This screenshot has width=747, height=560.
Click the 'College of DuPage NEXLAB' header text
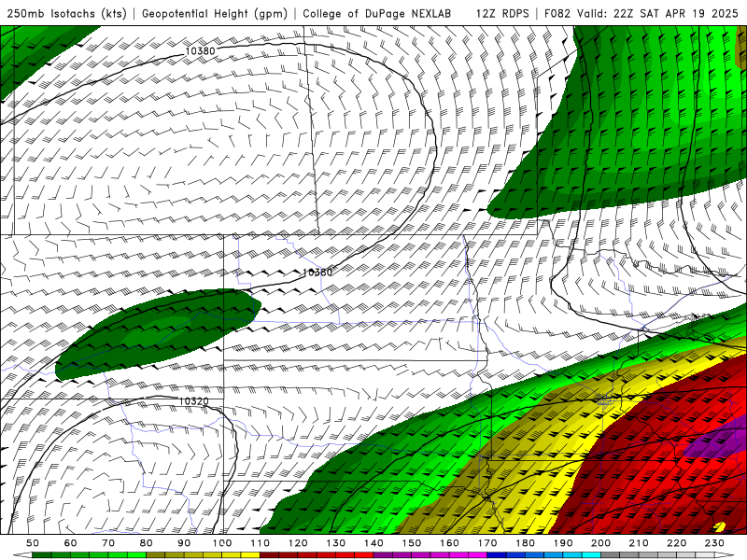point(377,13)
